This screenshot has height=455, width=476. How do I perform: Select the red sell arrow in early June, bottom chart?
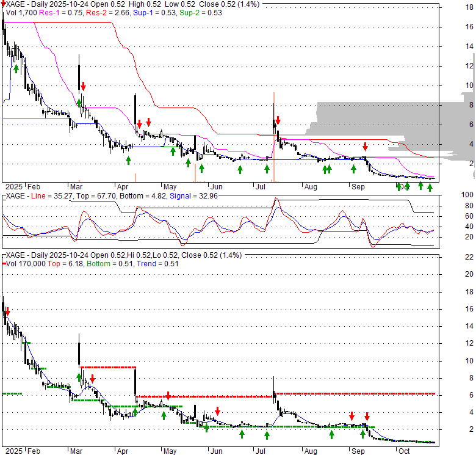point(217,411)
